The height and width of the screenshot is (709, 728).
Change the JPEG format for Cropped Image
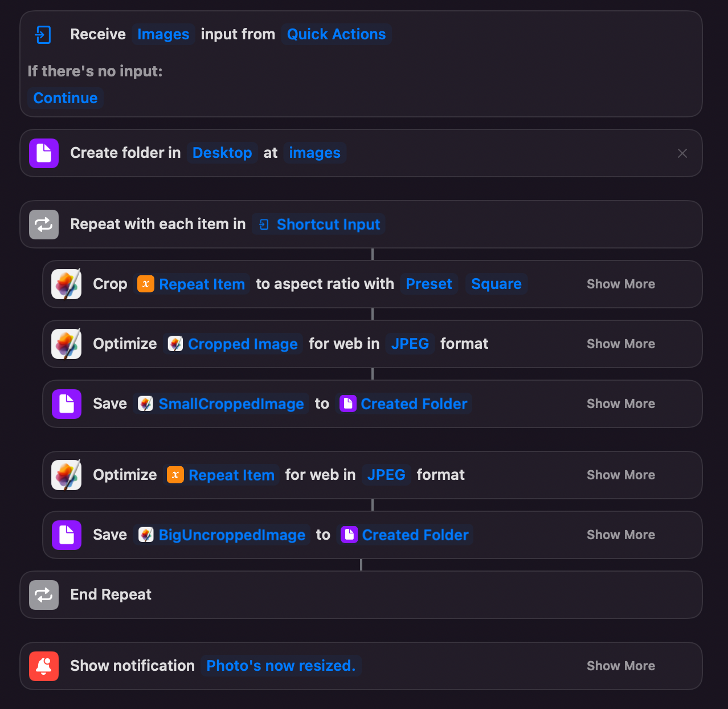[410, 344]
